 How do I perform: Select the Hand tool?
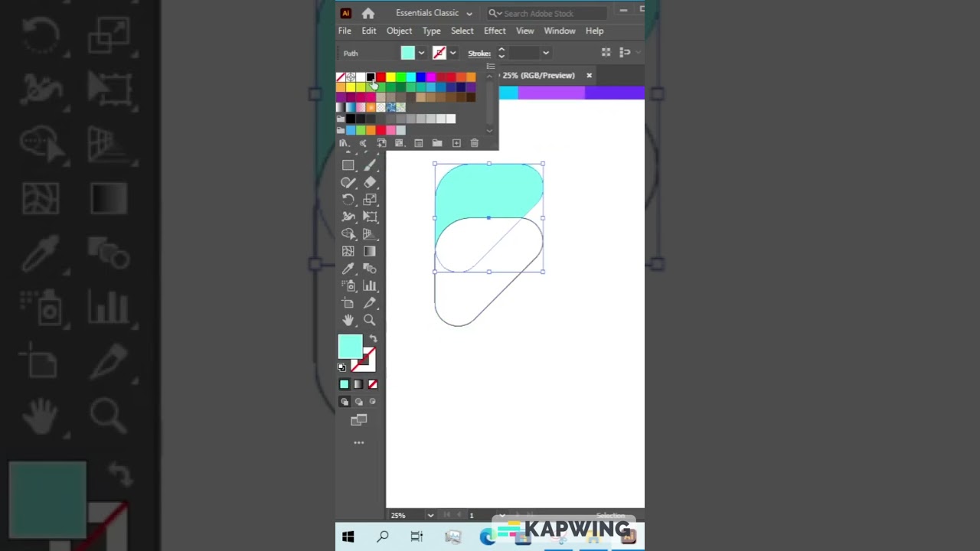tap(348, 320)
